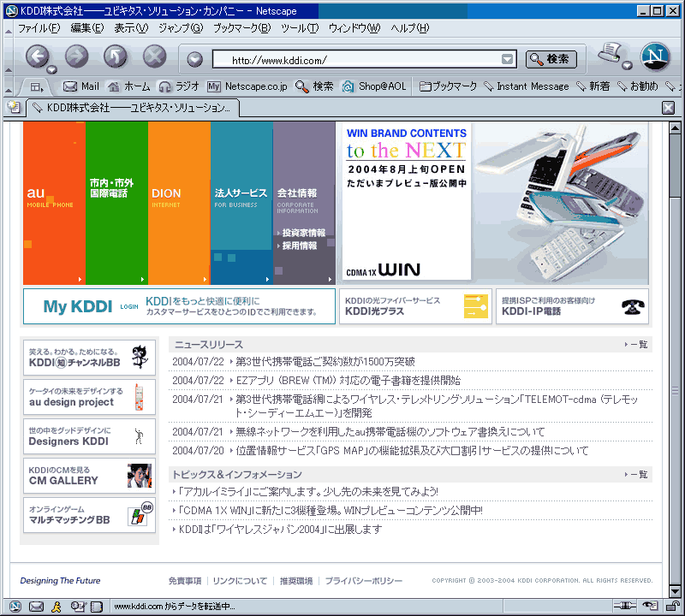Viewport: 685px width, 616px height.
Task: Click the 検索 search button beside the URL bar
Action: pos(551,59)
